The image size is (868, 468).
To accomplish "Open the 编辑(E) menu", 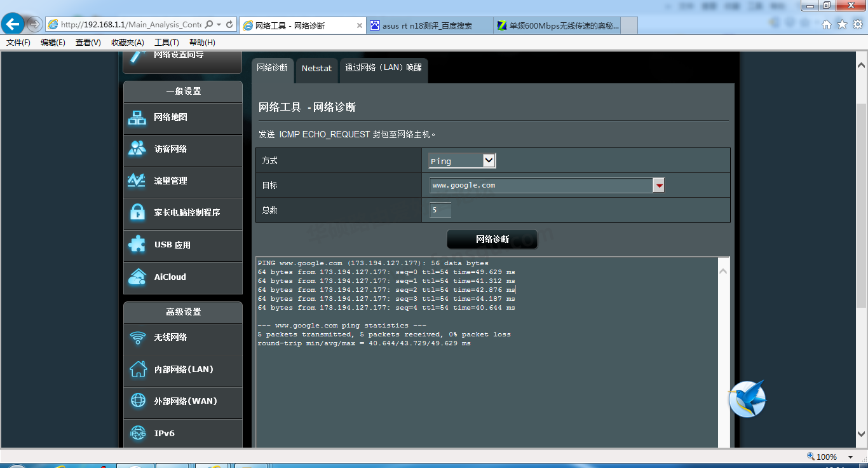I will pyautogui.click(x=53, y=43).
